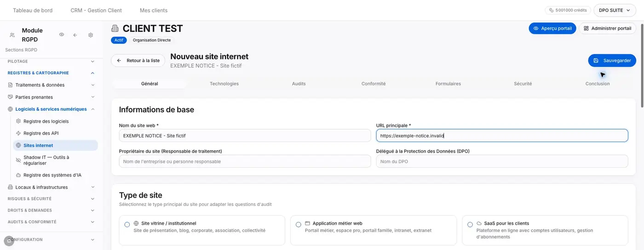Viewport: 644px width, 250px height.
Task: Click the Délégué à la Protection des Données field
Action: (502, 161)
